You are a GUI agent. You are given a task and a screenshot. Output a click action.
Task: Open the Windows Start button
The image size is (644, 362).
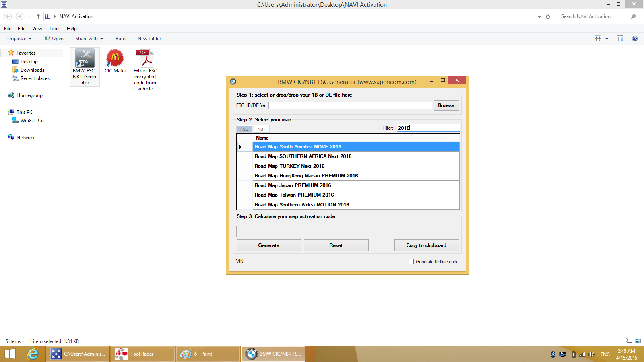tap(10, 354)
